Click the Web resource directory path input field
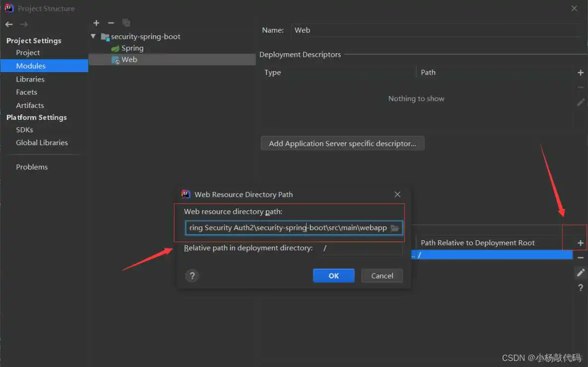 point(288,227)
